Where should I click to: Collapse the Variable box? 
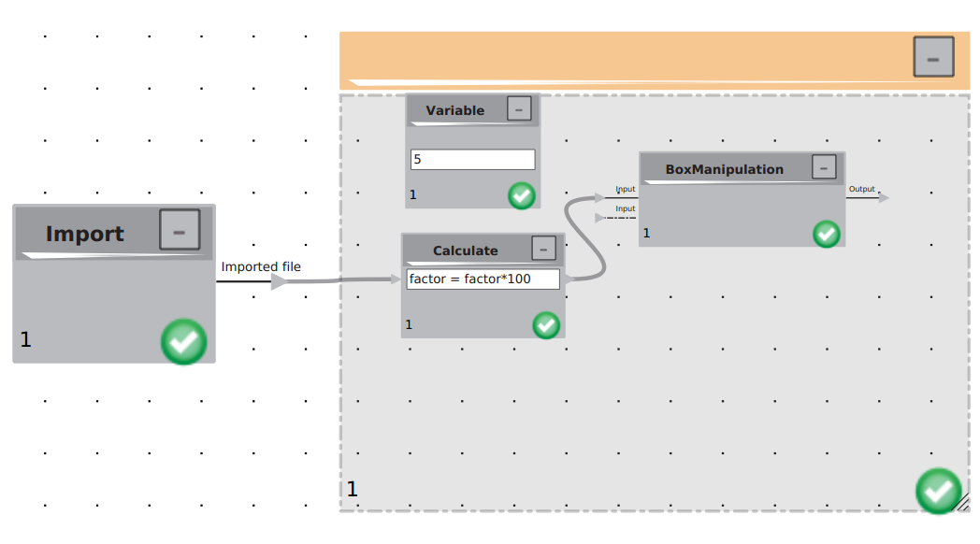coord(519,108)
